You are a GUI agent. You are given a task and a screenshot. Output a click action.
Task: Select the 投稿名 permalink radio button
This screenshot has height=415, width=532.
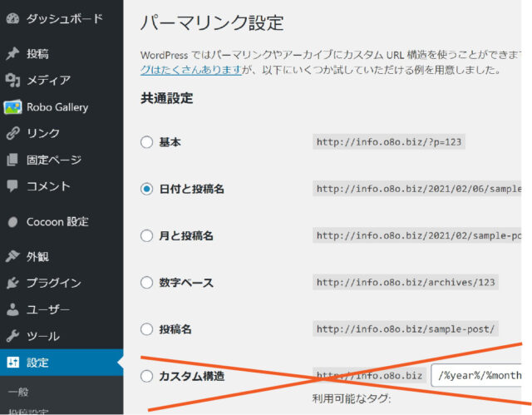point(147,329)
